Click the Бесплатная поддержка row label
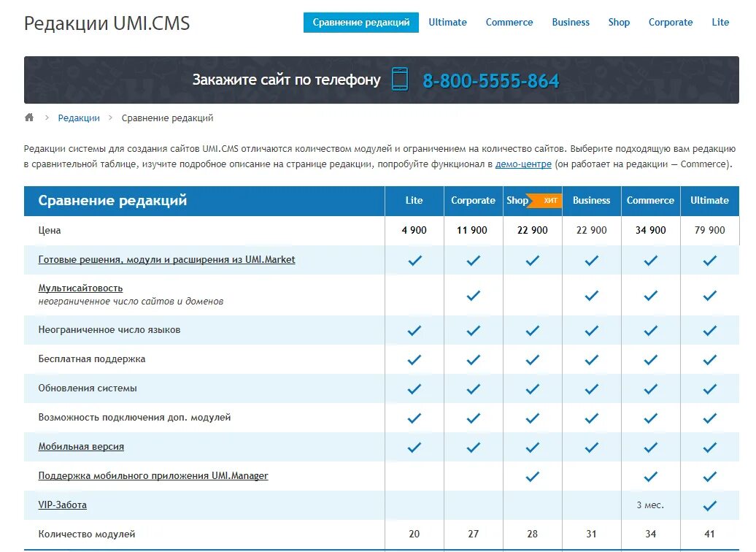Screen dimensions: 756x552 [92, 359]
